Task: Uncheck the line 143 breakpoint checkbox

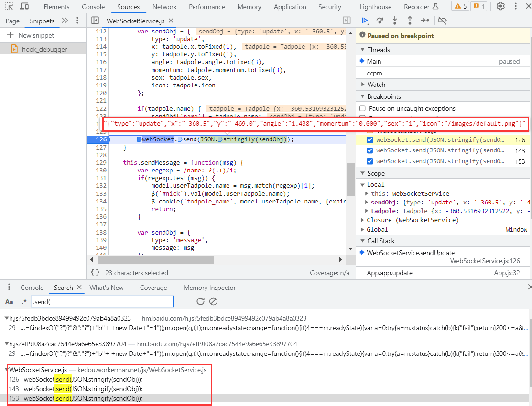Action: [x=369, y=150]
